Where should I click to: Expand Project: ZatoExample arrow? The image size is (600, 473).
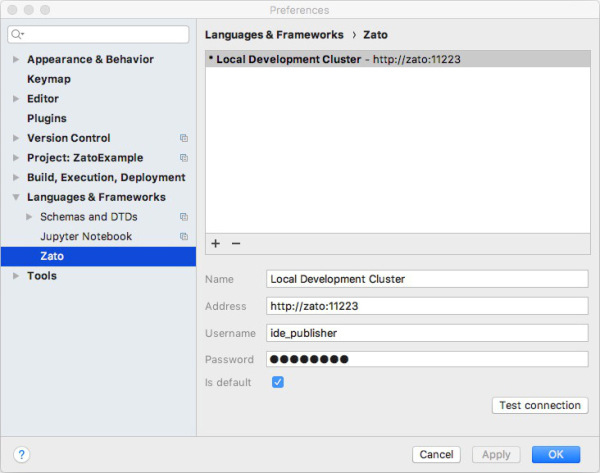pos(16,158)
